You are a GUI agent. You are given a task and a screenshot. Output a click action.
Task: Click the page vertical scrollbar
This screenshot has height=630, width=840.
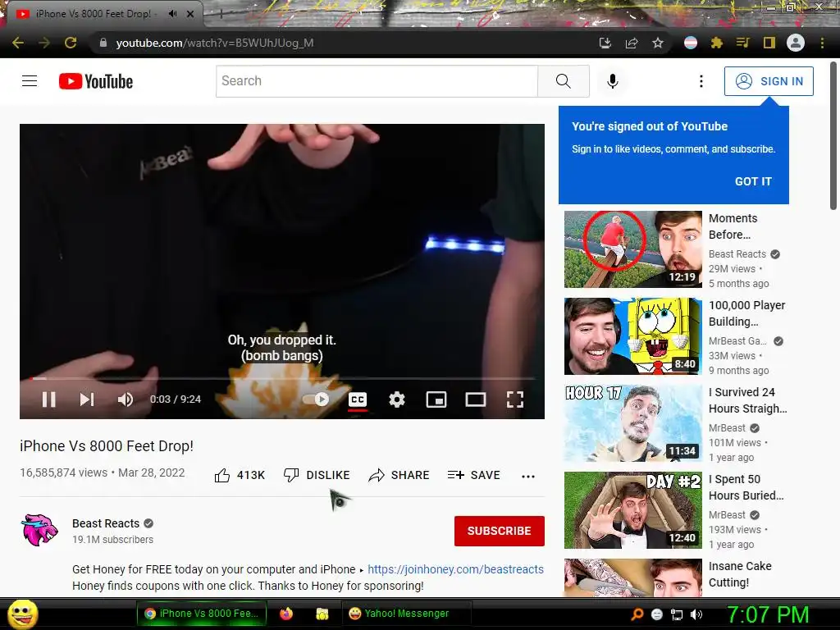point(833,137)
